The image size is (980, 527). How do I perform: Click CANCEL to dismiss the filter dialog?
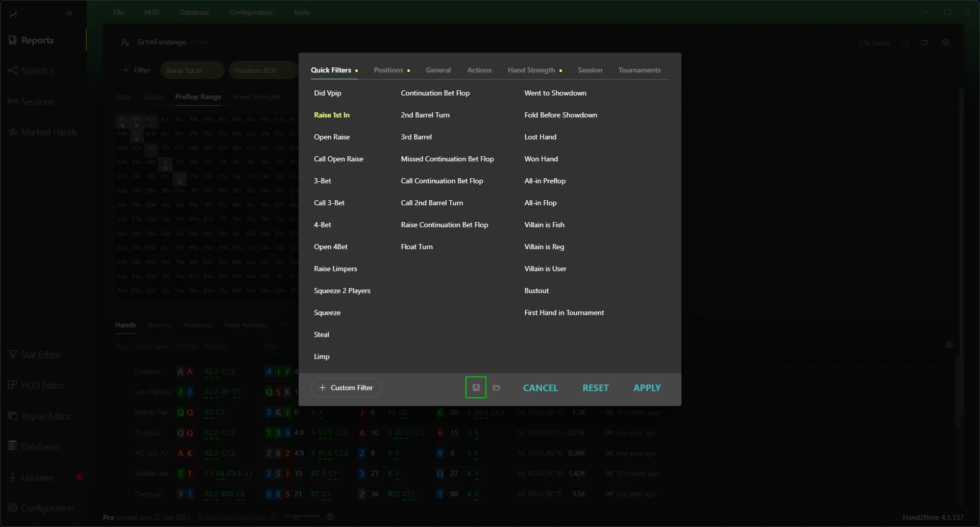point(540,388)
